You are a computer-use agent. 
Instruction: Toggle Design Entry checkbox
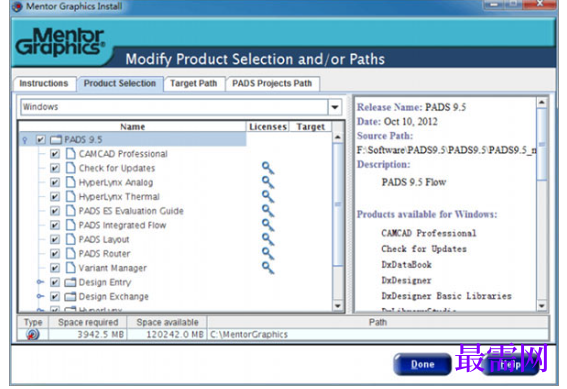point(55,282)
